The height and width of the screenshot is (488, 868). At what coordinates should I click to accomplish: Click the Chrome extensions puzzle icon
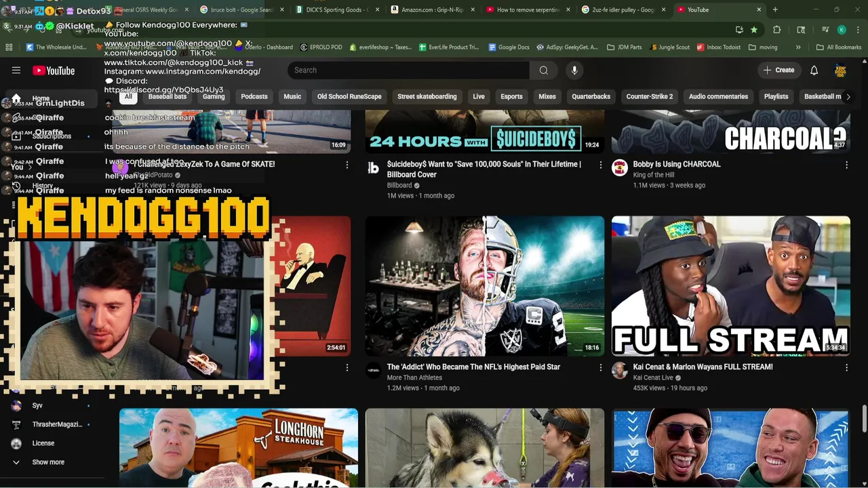click(x=777, y=30)
